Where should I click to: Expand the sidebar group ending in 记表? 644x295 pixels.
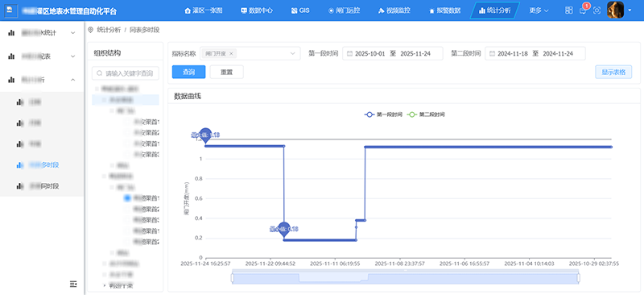click(42, 56)
